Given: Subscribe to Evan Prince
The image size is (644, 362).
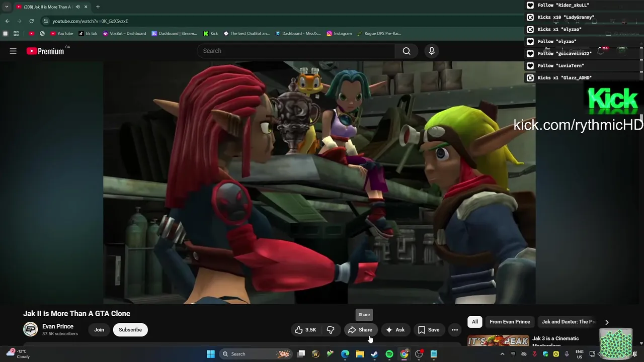Looking at the screenshot, I should [x=130, y=330].
